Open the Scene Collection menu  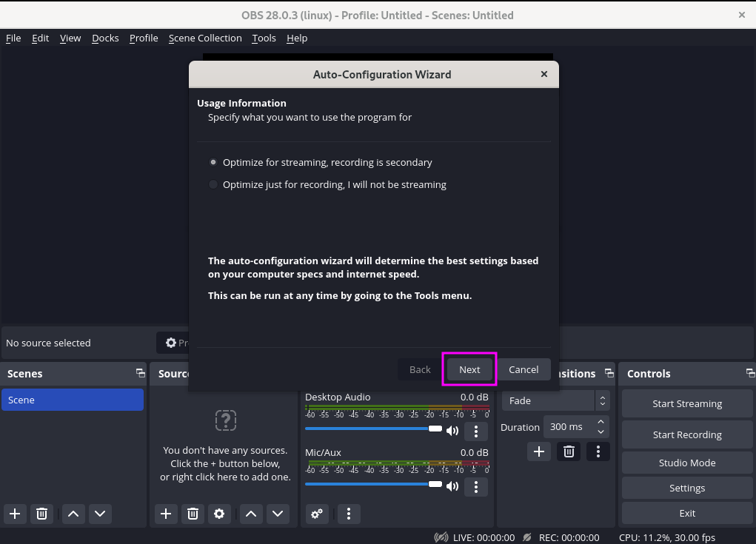pyautogui.click(x=205, y=38)
